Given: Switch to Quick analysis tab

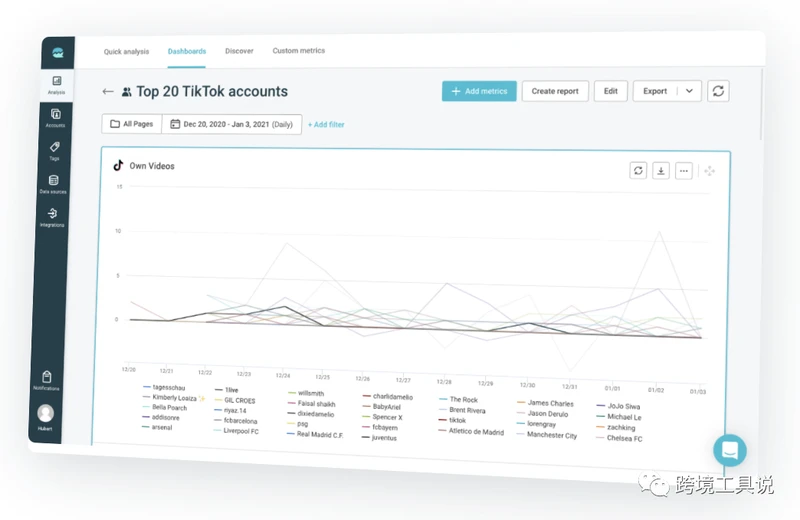Looking at the screenshot, I should [127, 52].
